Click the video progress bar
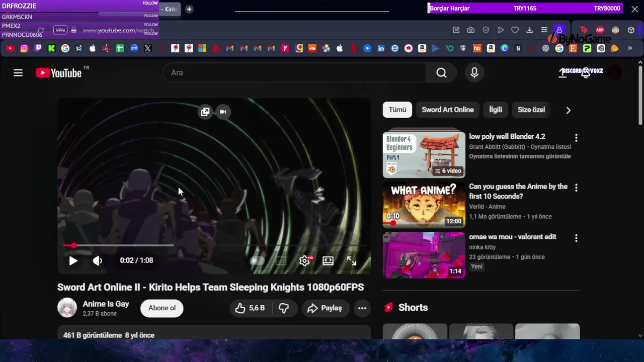644x362 pixels. pos(214,245)
